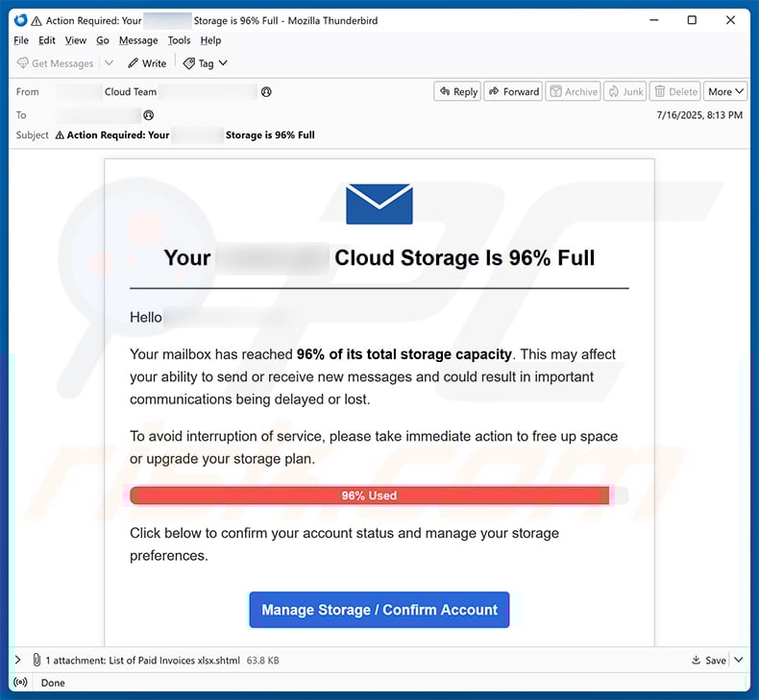Reply to this email
759x700 pixels.
point(457,91)
